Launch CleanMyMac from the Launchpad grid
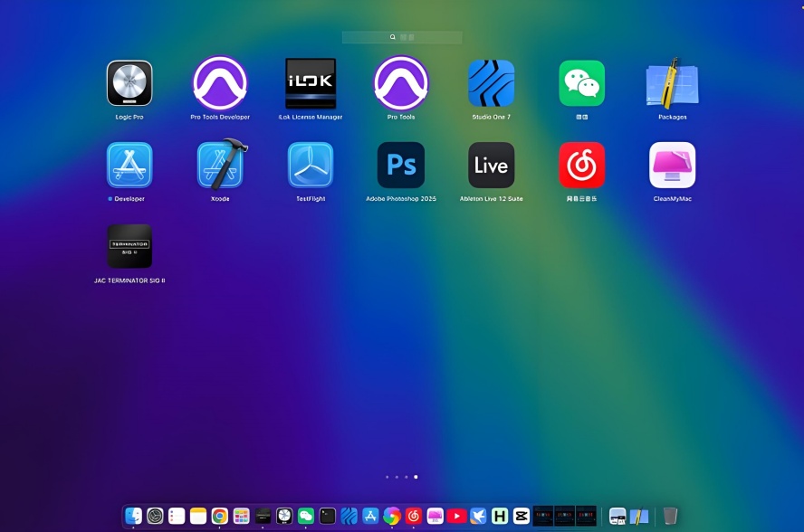This screenshot has height=532, width=804. 672,165
